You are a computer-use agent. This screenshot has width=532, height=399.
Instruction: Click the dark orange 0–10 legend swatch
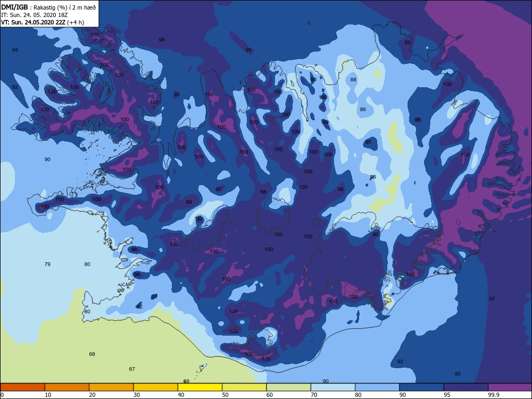click(22, 387)
